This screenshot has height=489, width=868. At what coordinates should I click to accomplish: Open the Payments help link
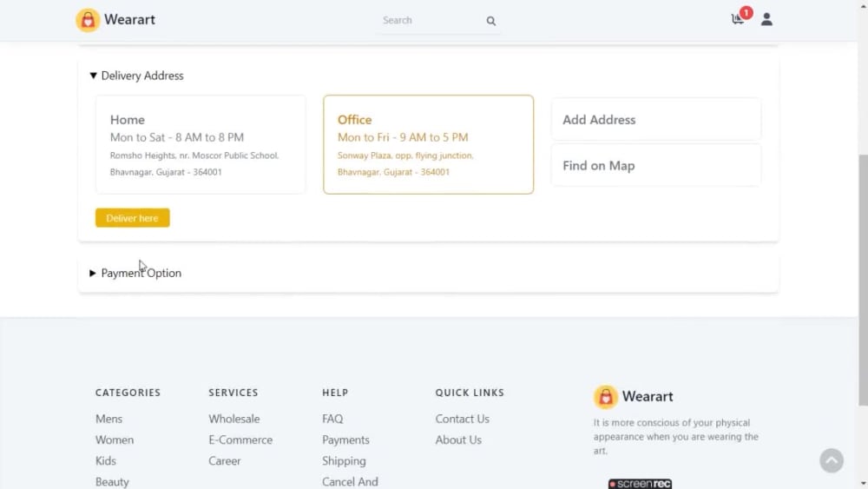pos(346,439)
